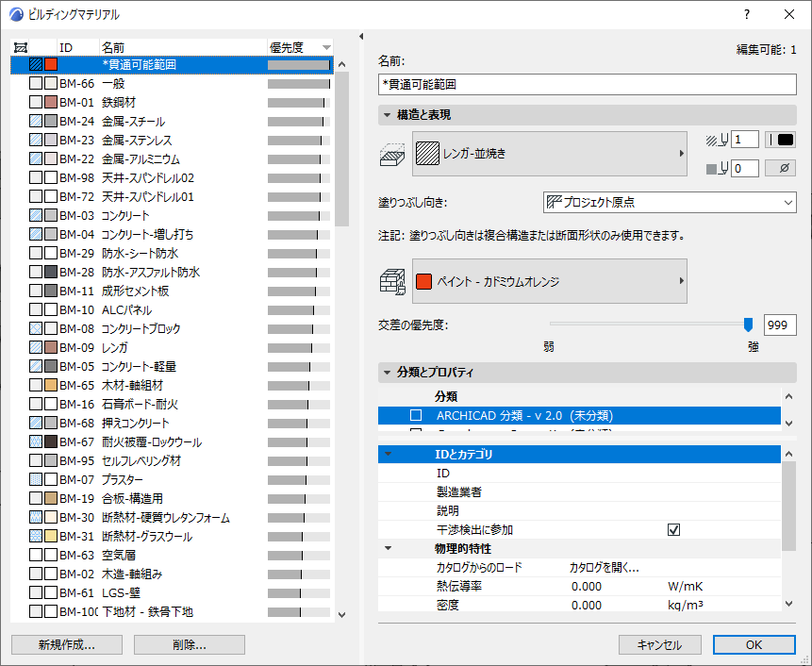Image resolution: width=812 pixels, height=666 pixels.
Task: Click the attribute sort icon in list header
Action: (21, 48)
